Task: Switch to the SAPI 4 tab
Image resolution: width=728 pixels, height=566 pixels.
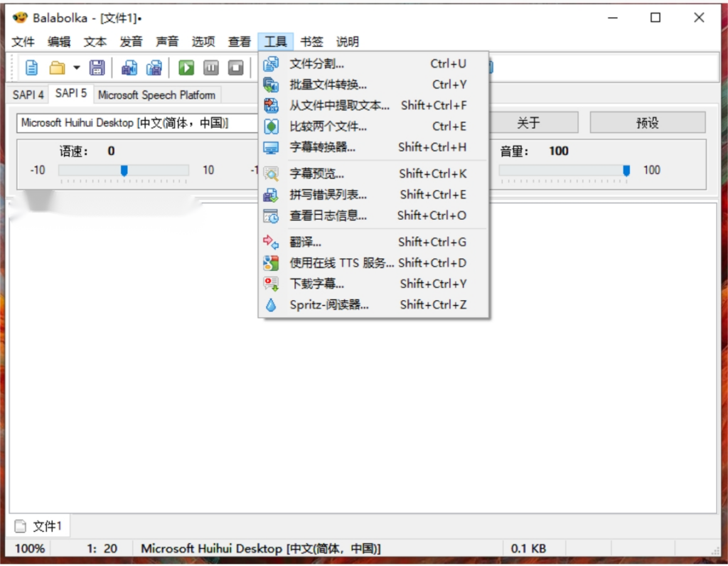Action: [28, 95]
